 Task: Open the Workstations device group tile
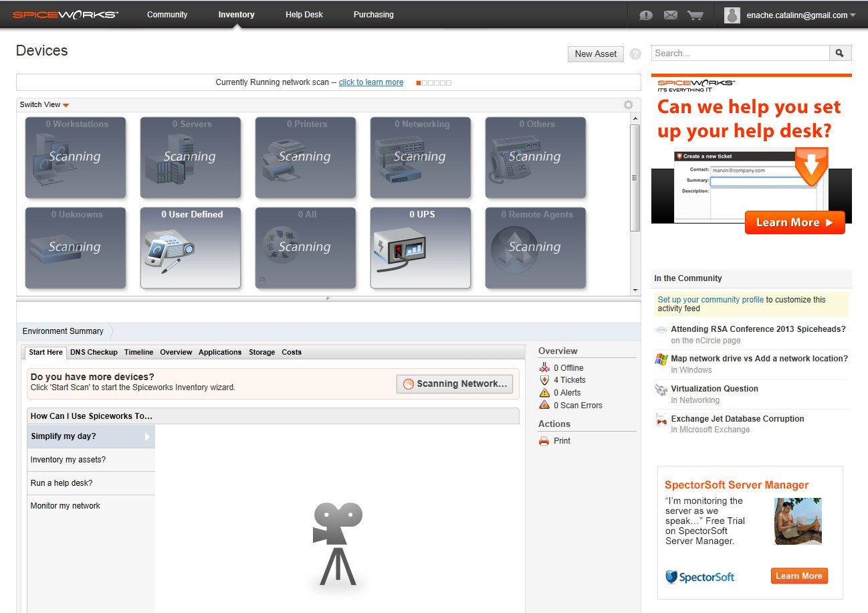coord(76,158)
